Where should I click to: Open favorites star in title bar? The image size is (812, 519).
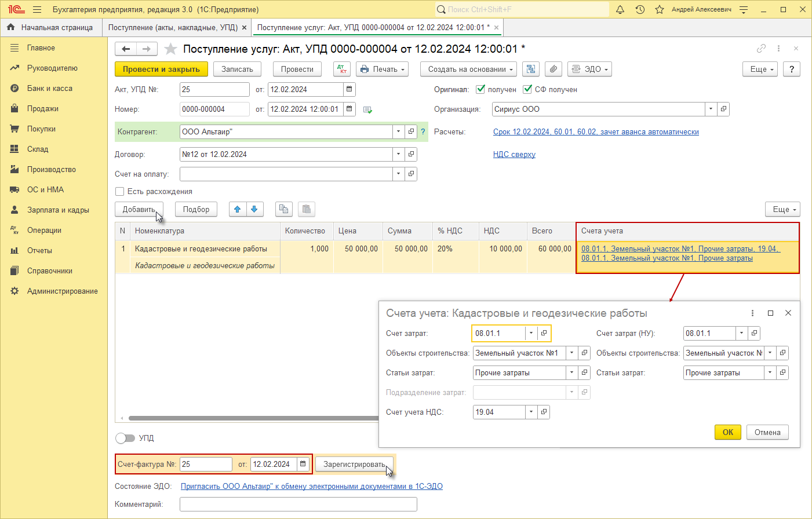[659, 9]
